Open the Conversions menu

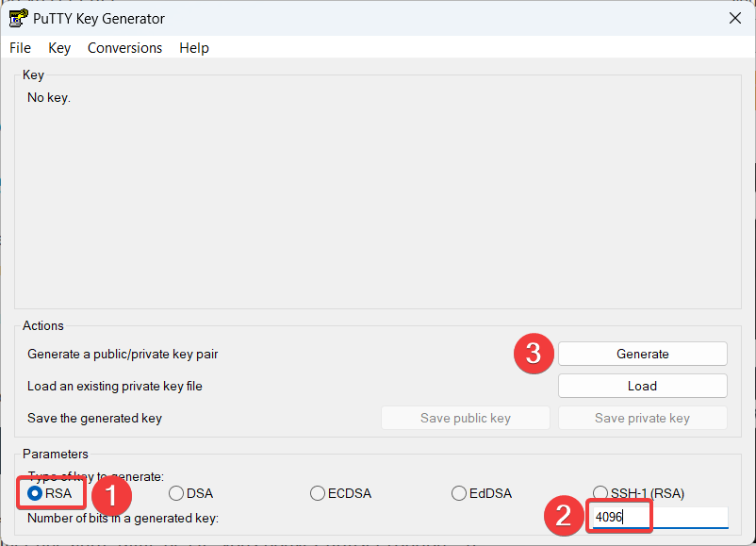pos(124,48)
